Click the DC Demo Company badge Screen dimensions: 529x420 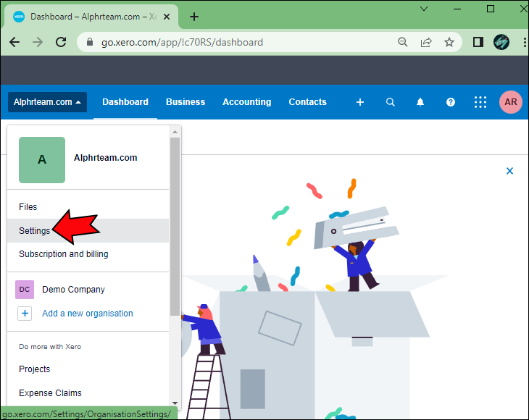tap(25, 290)
